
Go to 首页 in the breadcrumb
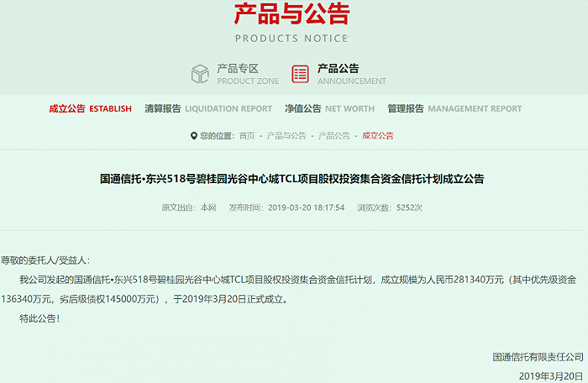[247, 136]
